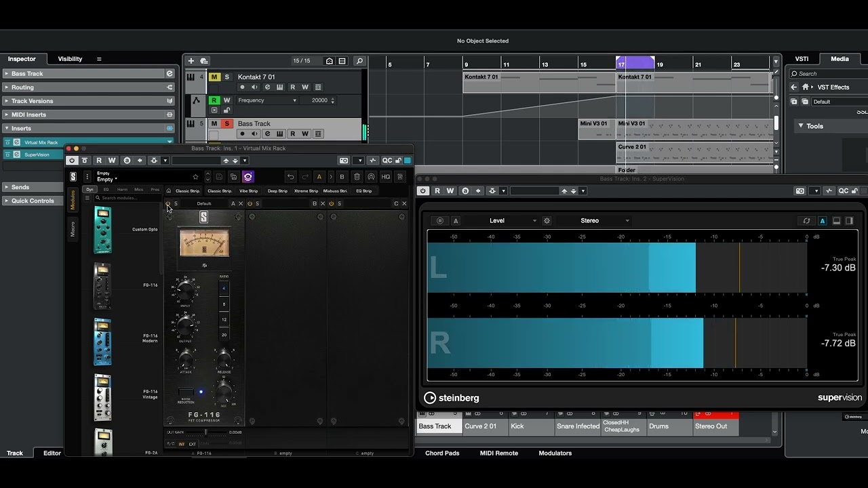Open QC settings in Virtual Mix Rack window
Image resolution: width=868 pixels, height=488 pixels.
coord(387,161)
